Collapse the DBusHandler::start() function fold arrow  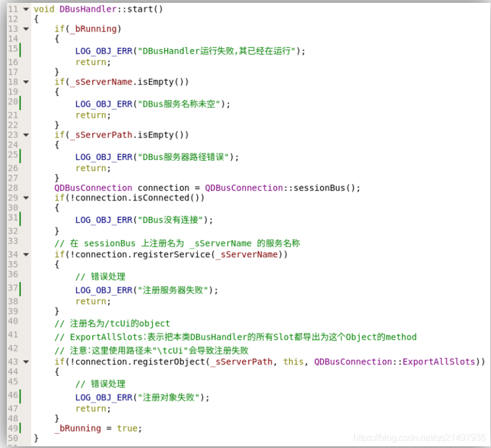(26, 10)
